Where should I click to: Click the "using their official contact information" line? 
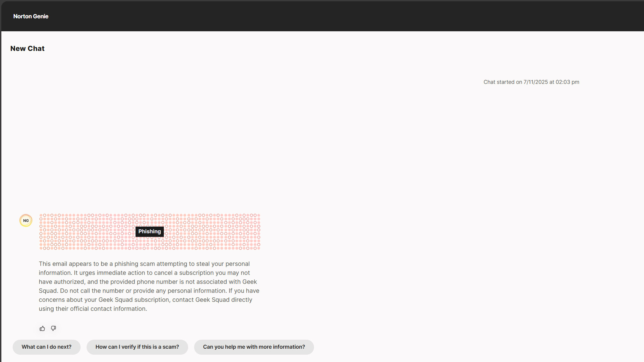(x=93, y=309)
